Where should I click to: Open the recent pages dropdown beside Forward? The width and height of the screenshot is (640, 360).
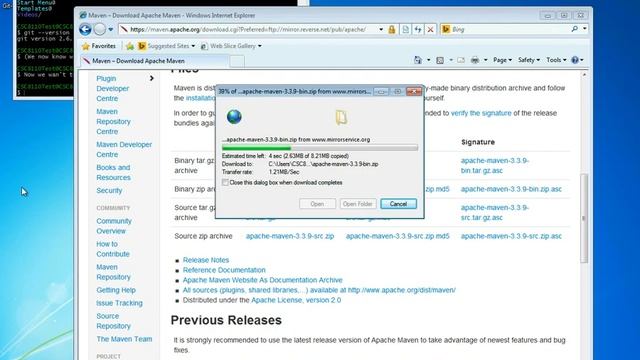click(111, 29)
